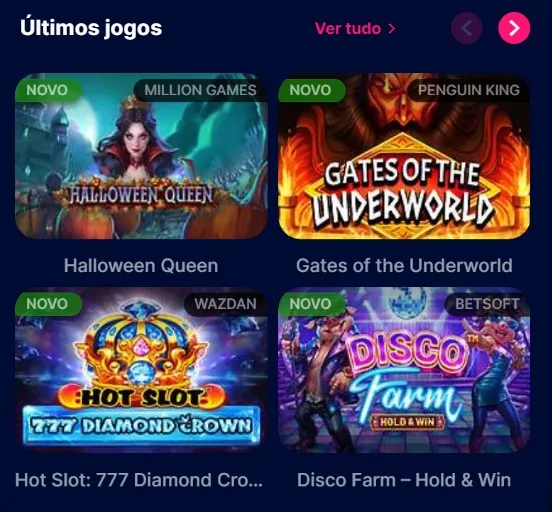Viewport: 552px width, 512px height.
Task: Launch the Hot Slot 777 Diamond Crown thumbnail
Action: (141, 370)
